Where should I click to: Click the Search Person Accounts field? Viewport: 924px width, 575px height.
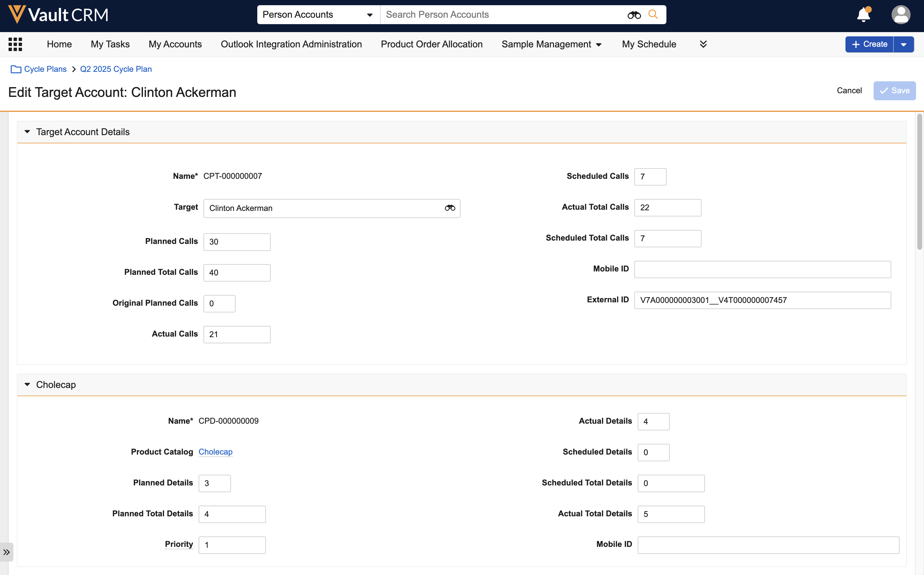click(x=502, y=15)
